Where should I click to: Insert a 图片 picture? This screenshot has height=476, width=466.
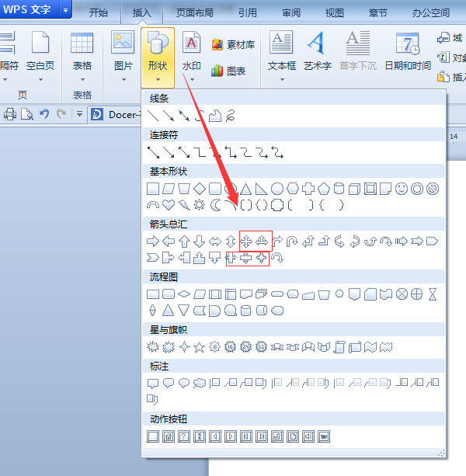(123, 51)
